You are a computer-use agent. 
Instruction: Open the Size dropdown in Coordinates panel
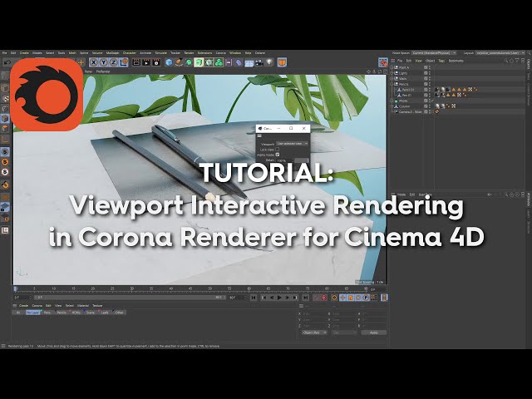click(x=344, y=332)
